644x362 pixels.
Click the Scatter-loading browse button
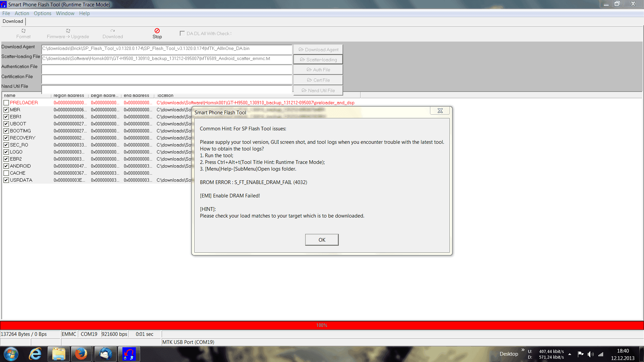(318, 60)
